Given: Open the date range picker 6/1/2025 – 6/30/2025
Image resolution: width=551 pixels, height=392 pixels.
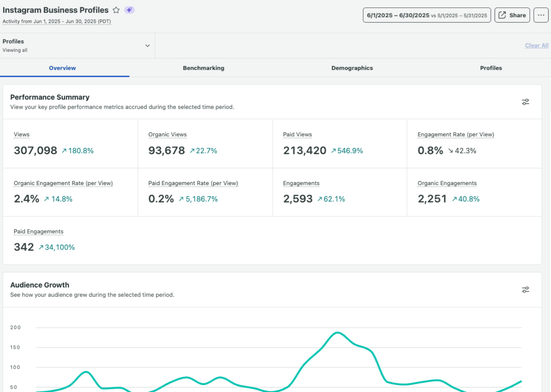Looking at the screenshot, I should pyautogui.click(x=427, y=15).
